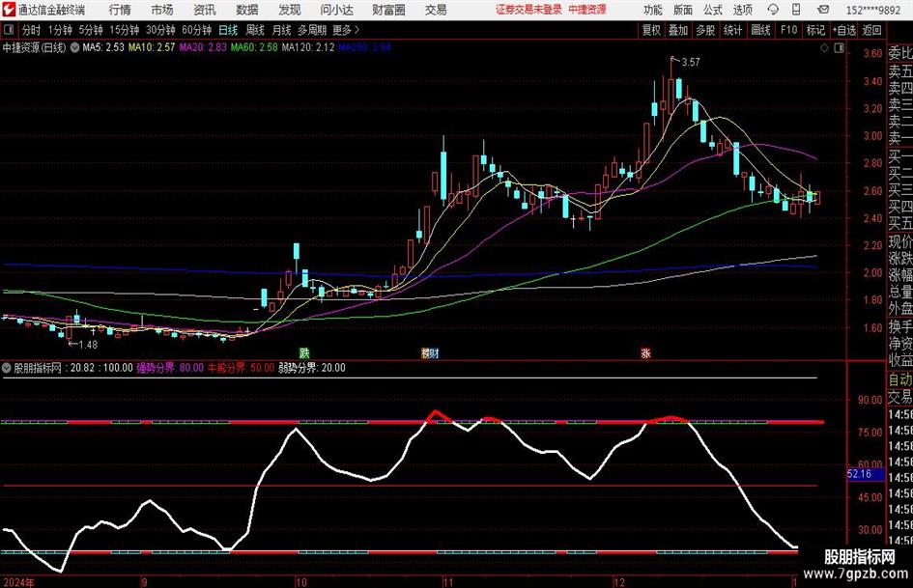Expand 更多 period options
Viewport: 913px width, 588px height.
346,30
